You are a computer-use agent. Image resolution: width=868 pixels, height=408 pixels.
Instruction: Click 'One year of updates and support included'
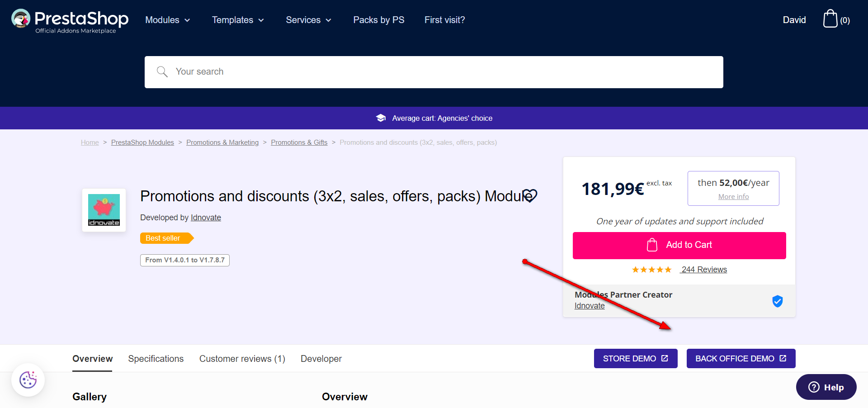coord(679,221)
